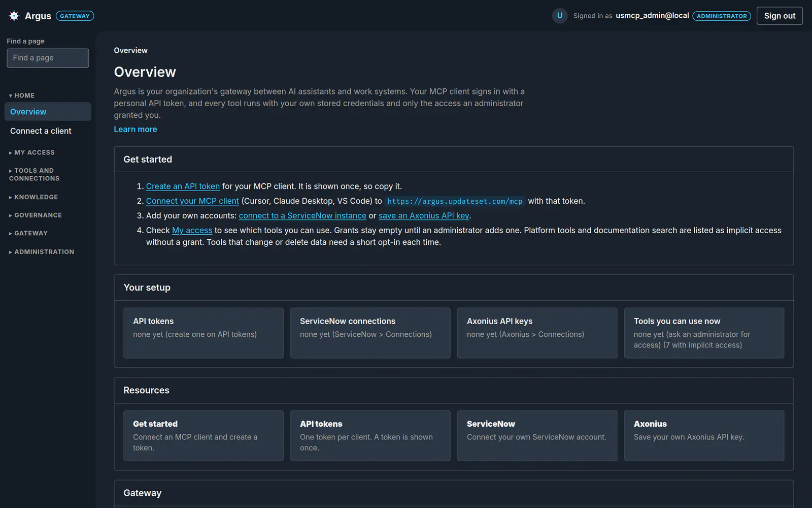
Task: Click the Gateway section heading at bottom
Action: point(142,493)
